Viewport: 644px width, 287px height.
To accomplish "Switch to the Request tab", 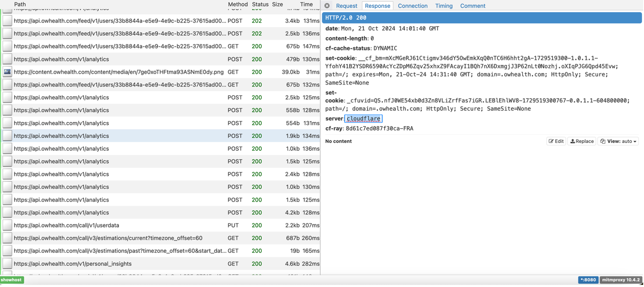I will click(346, 6).
